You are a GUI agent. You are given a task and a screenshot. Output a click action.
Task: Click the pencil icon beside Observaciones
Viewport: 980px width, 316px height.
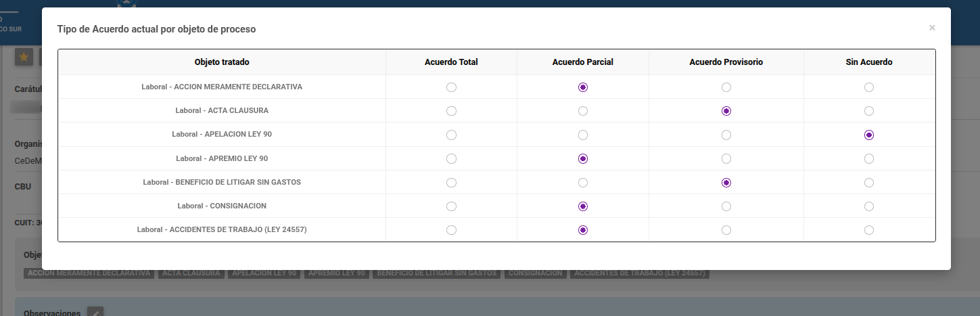point(95,312)
